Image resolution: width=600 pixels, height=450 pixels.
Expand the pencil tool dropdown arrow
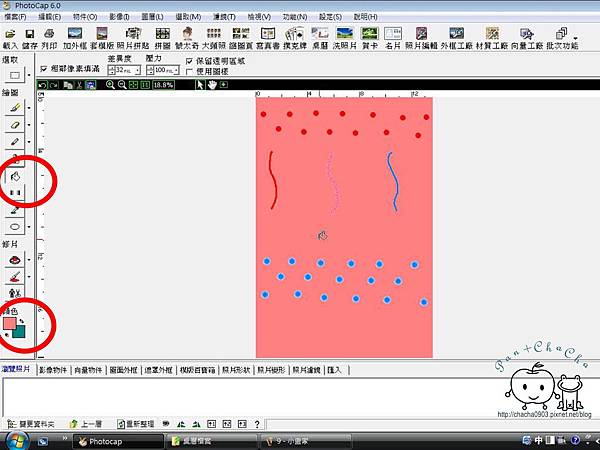pos(29,142)
